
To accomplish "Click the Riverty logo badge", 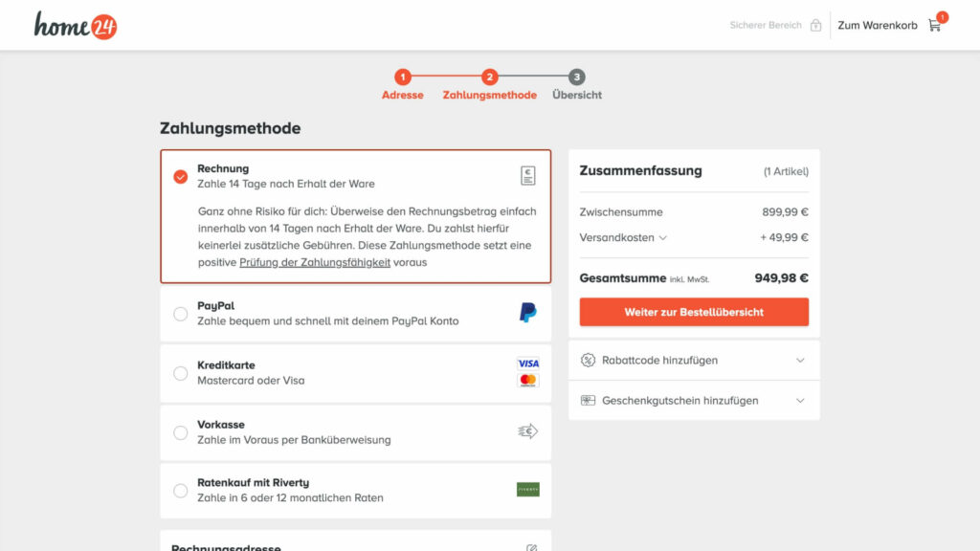I will [x=527, y=490].
